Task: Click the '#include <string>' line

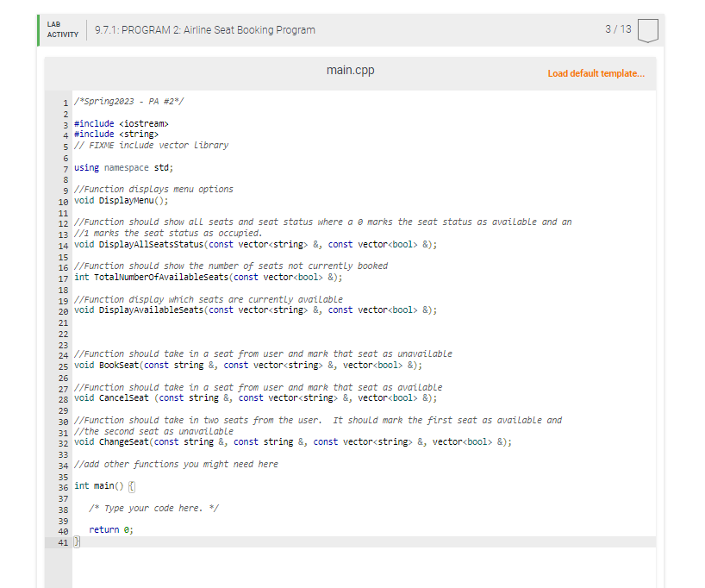Action: coord(116,134)
